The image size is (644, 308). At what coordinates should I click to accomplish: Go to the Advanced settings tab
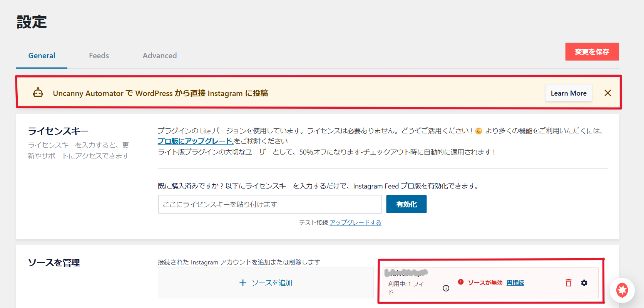(x=160, y=56)
